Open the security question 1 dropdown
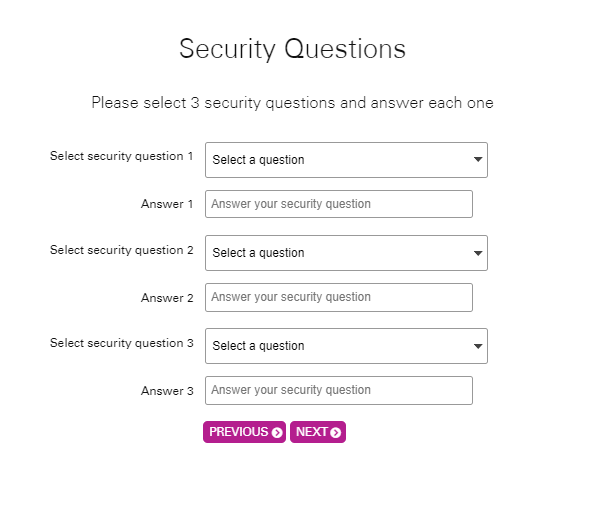Image resolution: width=608 pixels, height=511 pixels. coord(346,160)
